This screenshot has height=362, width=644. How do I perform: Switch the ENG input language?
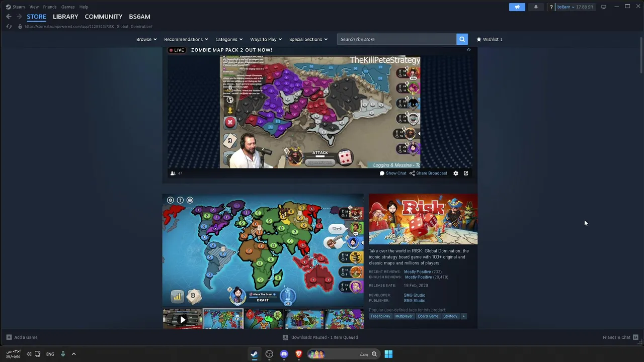coord(50,354)
